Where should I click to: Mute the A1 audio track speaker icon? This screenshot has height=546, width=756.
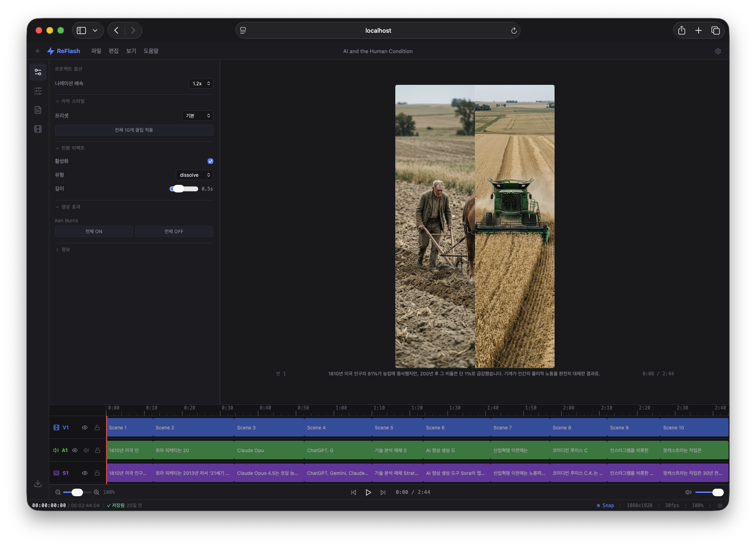coord(86,450)
